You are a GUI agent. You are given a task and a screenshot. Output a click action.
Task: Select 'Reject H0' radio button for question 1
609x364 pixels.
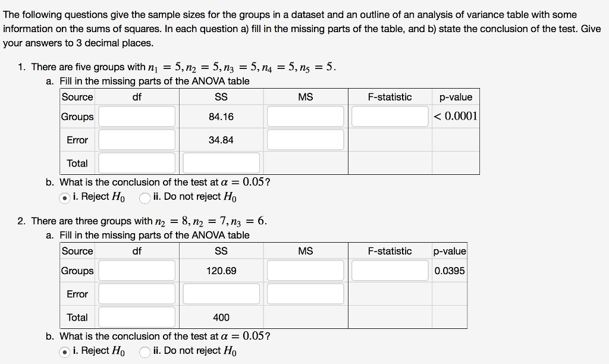[x=65, y=196]
